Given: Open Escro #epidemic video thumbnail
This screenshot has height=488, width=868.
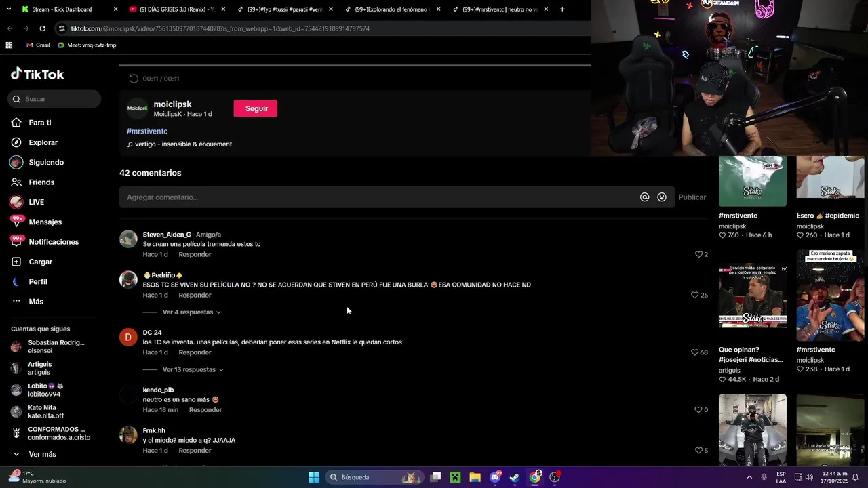Looking at the screenshot, I should pos(830,178).
